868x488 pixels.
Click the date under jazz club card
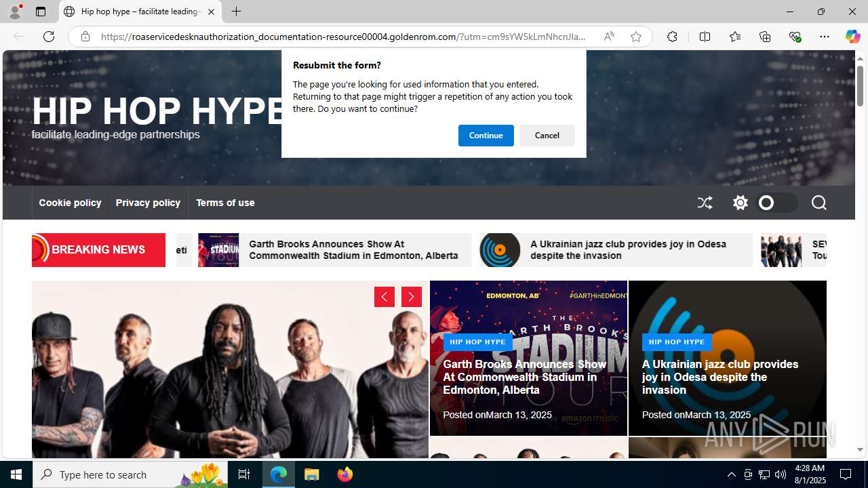(717, 415)
